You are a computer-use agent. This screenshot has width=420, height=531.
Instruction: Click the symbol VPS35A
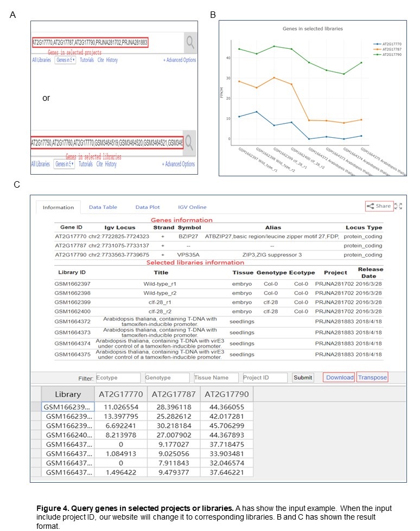coord(188,255)
